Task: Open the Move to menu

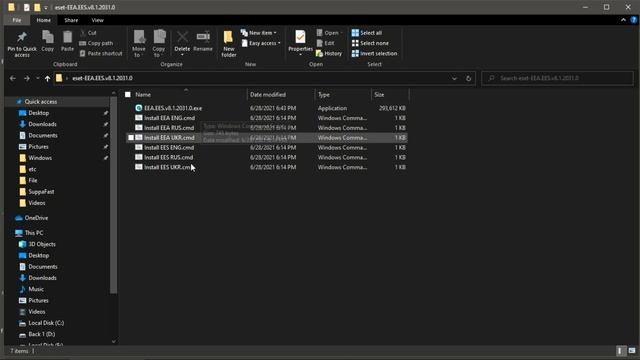Action: (x=139, y=43)
